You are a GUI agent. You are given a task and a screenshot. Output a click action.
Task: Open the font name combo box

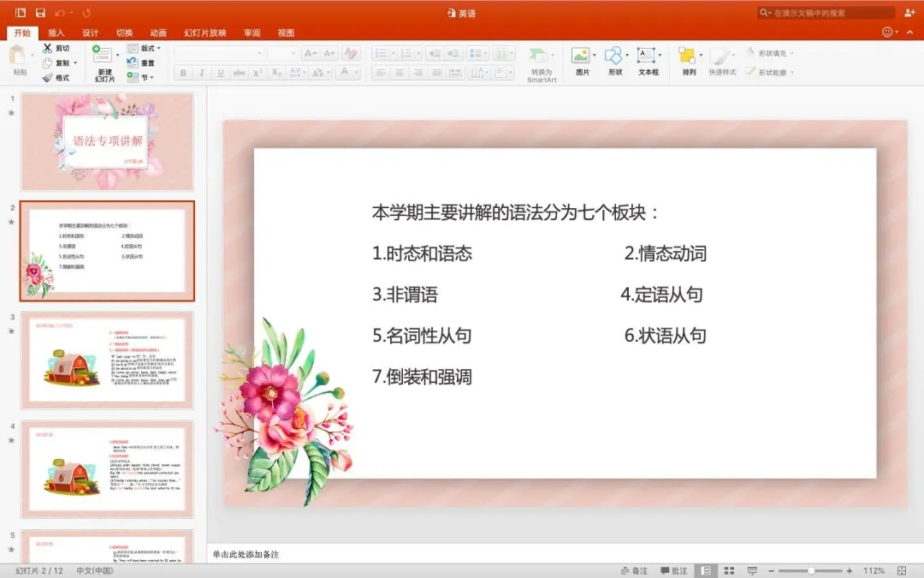point(219,53)
